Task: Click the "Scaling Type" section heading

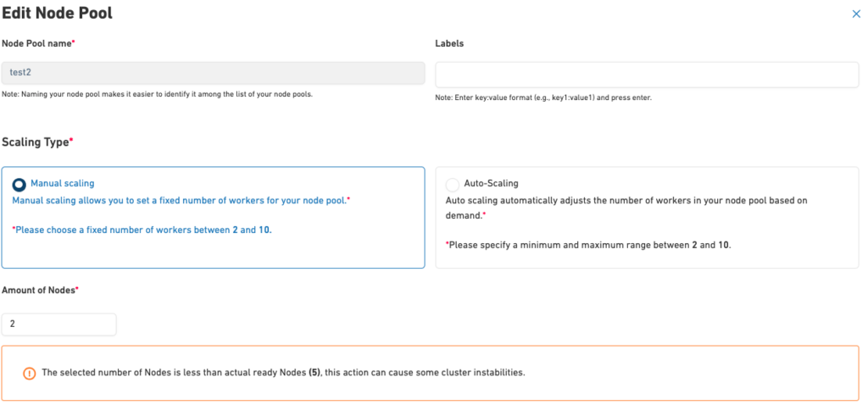Action: [37, 142]
